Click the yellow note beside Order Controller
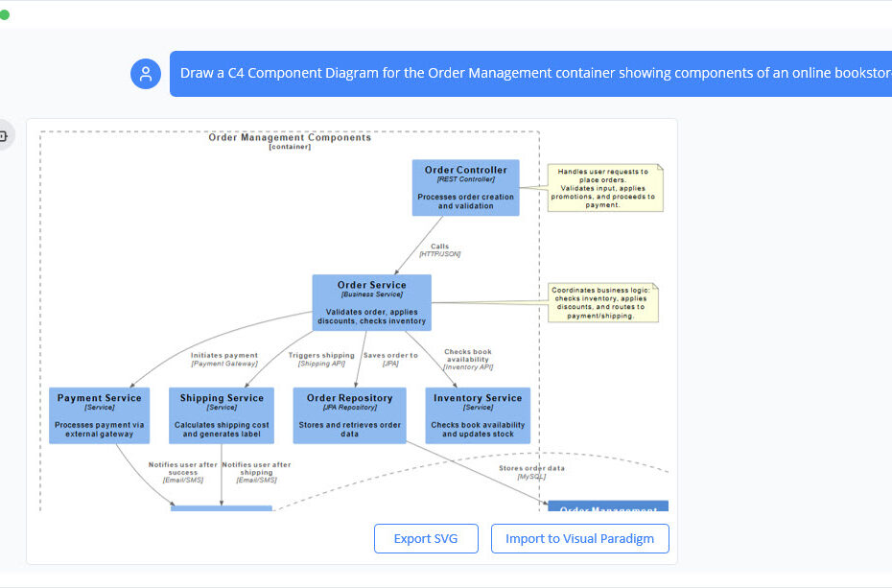The image size is (892, 588). pyautogui.click(x=605, y=187)
